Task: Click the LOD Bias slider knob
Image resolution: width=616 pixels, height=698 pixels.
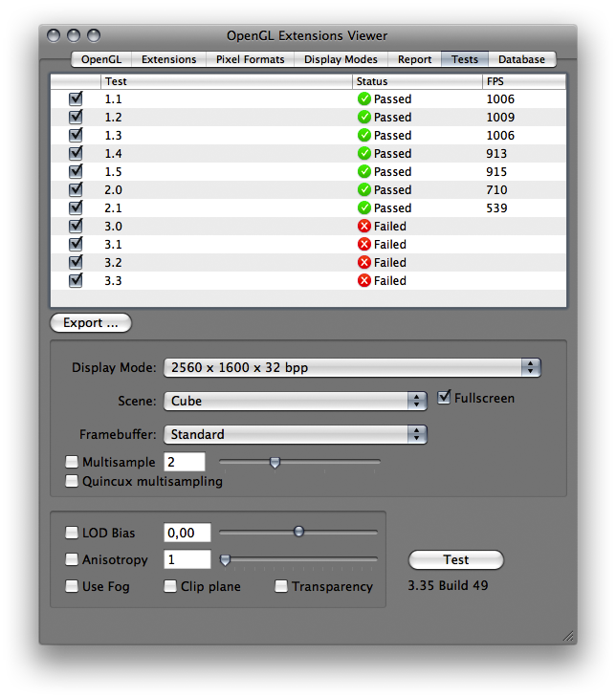Action: pyautogui.click(x=298, y=532)
